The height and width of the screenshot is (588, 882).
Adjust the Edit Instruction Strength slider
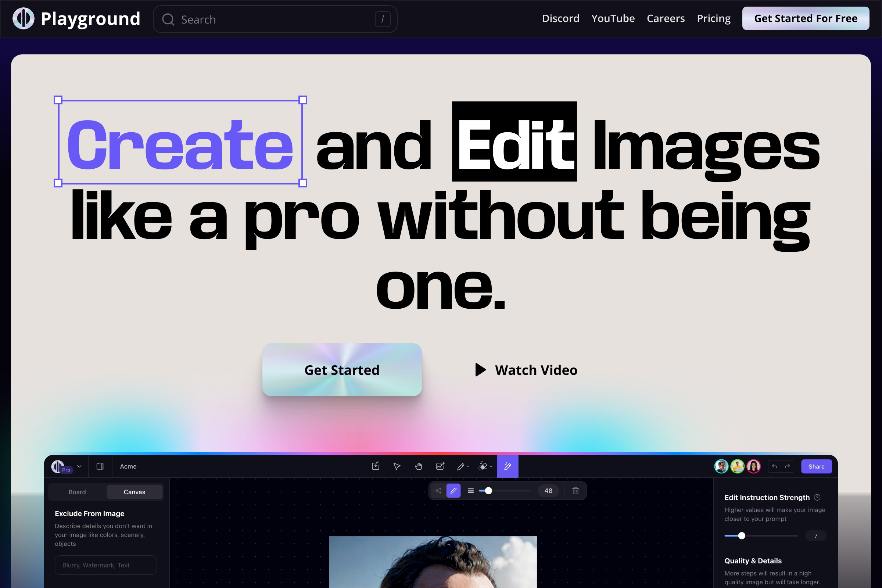coord(741,535)
